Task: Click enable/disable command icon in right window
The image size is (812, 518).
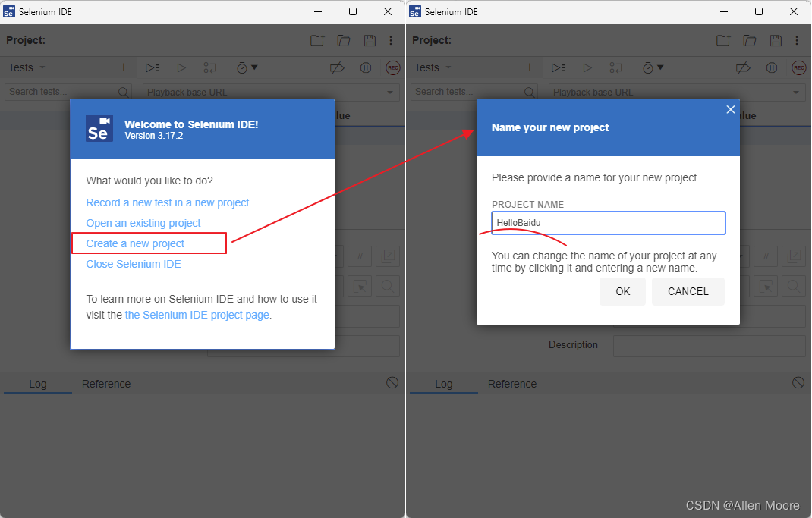Action: pos(766,256)
